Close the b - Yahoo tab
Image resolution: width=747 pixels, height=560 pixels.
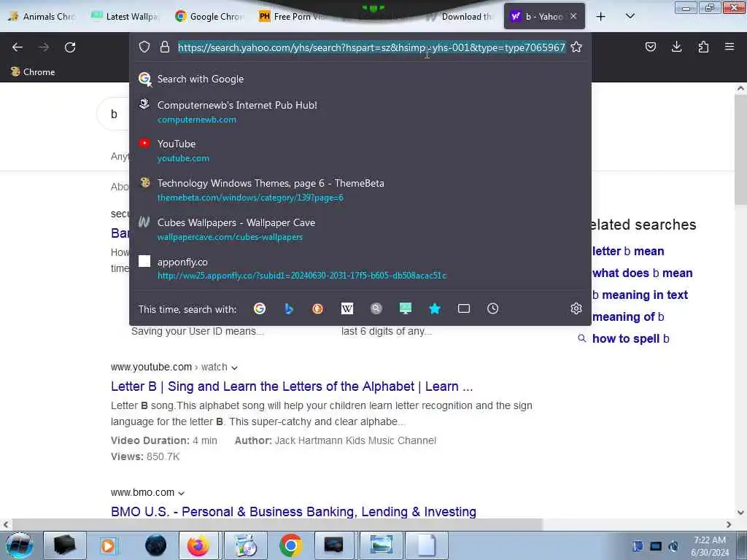tap(573, 16)
